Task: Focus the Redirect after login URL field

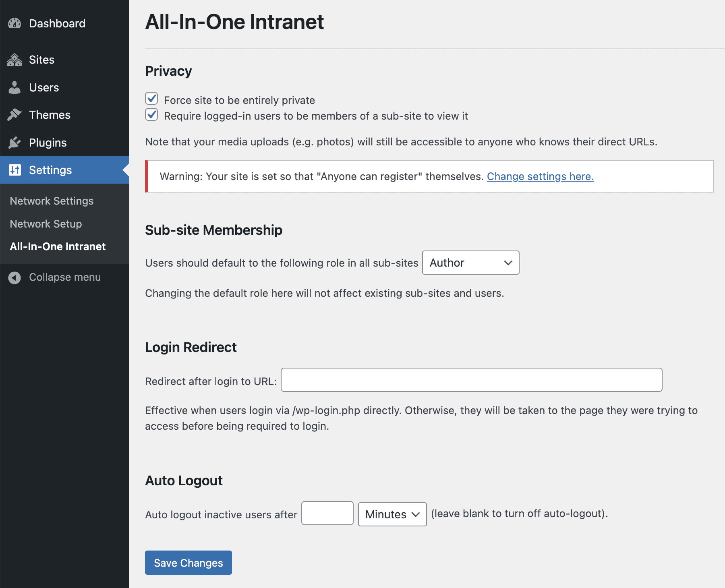Action: 471,380
